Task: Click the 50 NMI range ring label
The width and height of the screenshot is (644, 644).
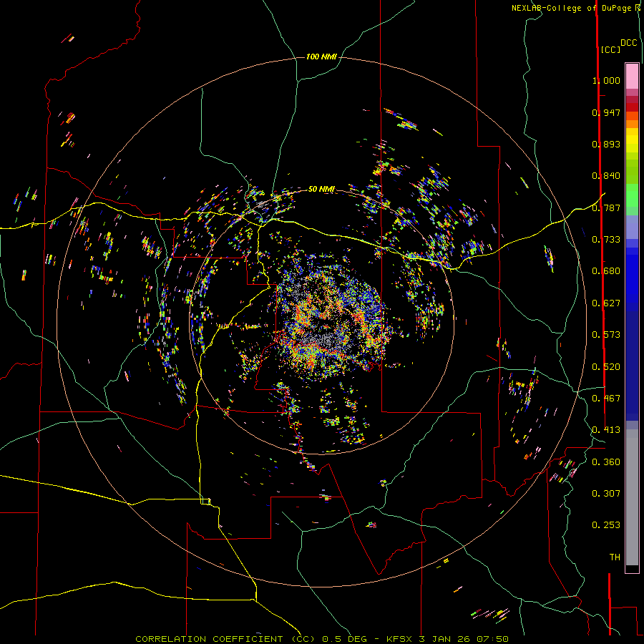Action: [x=321, y=189]
